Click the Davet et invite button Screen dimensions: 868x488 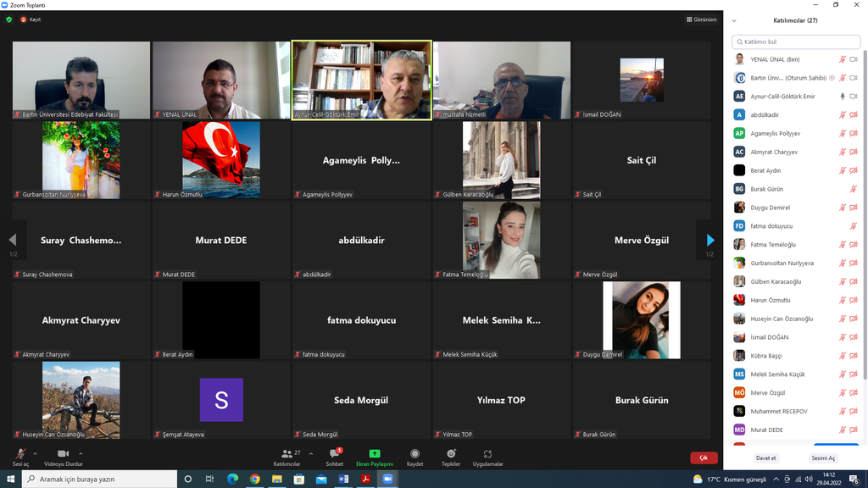point(765,458)
